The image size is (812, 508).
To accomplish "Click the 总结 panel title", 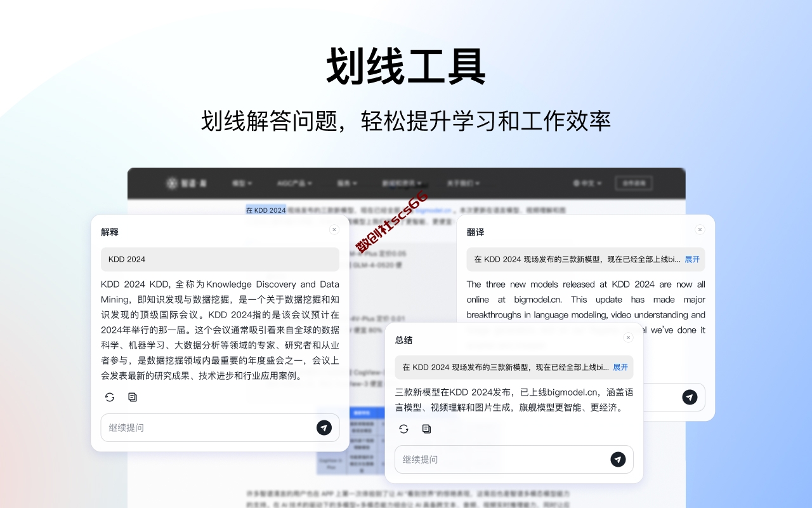I will point(403,340).
